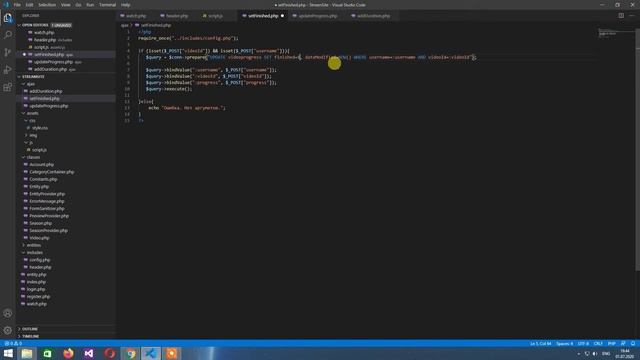
Task: Expand the img folder
Action: pyautogui.click(x=33, y=136)
